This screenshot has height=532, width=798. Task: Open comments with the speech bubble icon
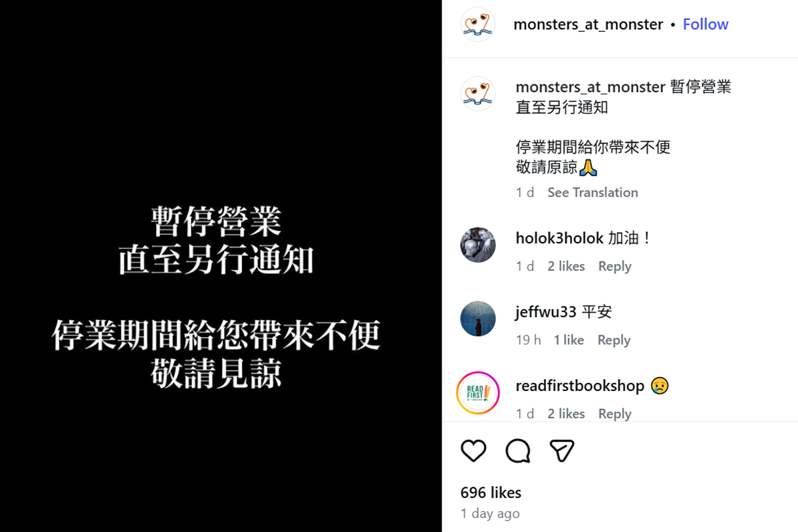tap(518, 451)
